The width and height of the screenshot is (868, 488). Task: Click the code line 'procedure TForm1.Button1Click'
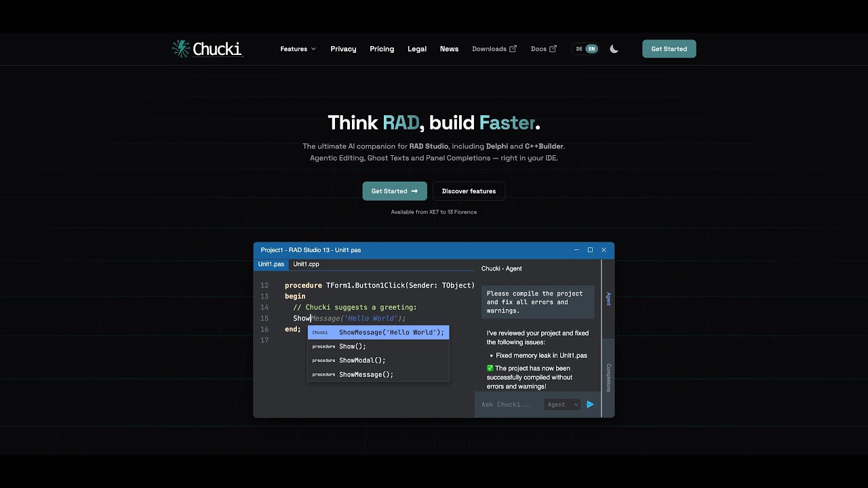(380, 285)
